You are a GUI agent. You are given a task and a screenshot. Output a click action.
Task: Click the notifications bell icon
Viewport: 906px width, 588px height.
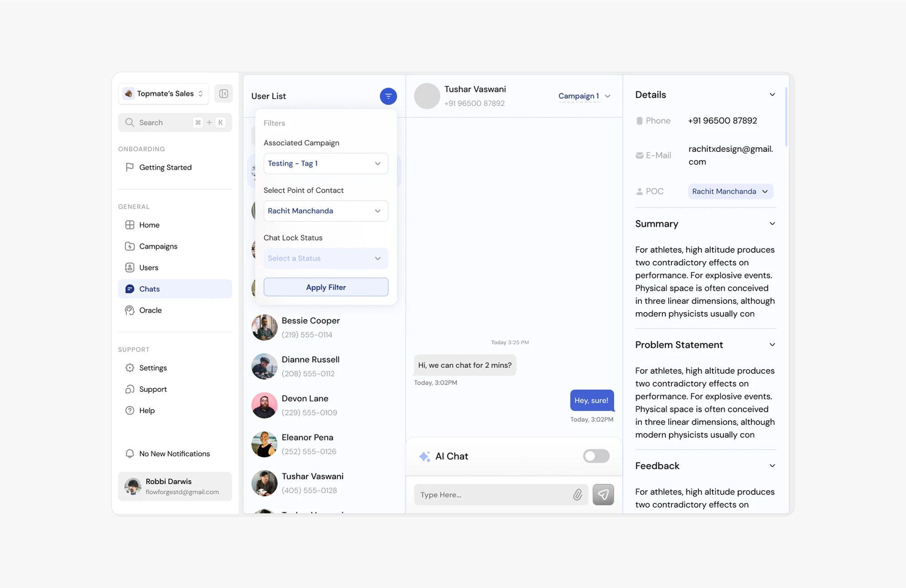[x=130, y=453]
